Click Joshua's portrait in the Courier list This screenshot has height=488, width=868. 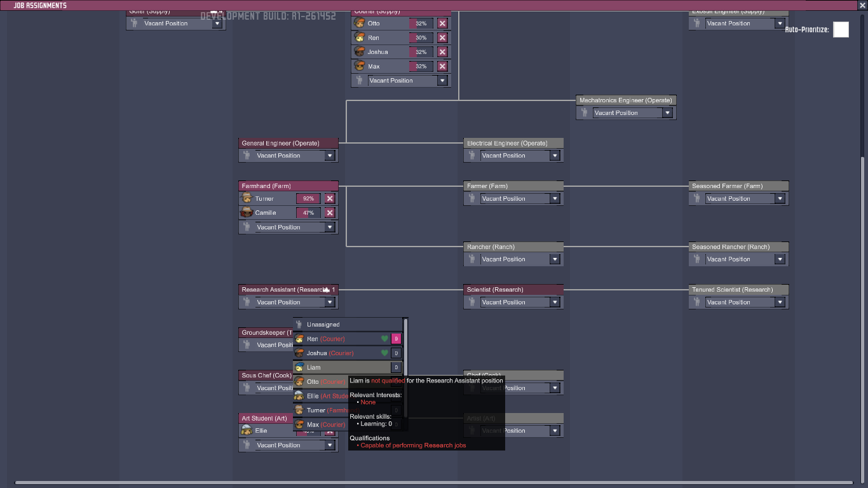point(359,52)
